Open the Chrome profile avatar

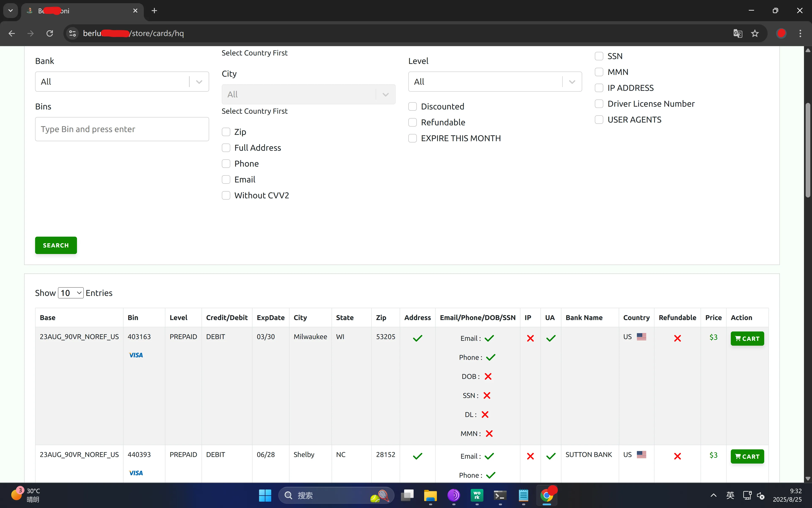click(x=782, y=33)
